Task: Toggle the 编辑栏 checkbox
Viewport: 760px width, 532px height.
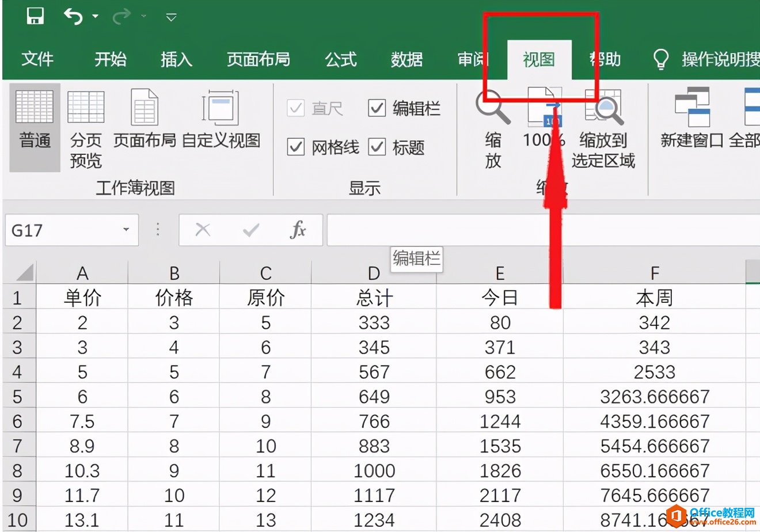Action: 377,108
